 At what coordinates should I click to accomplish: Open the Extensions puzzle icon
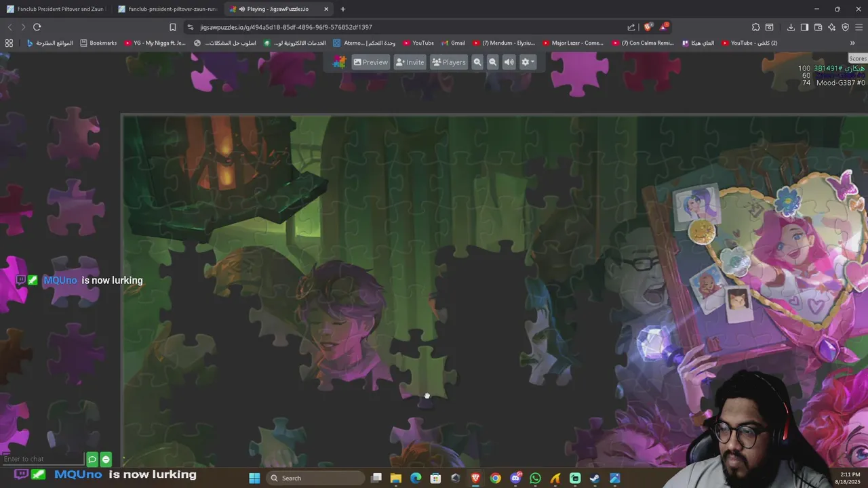click(x=755, y=27)
